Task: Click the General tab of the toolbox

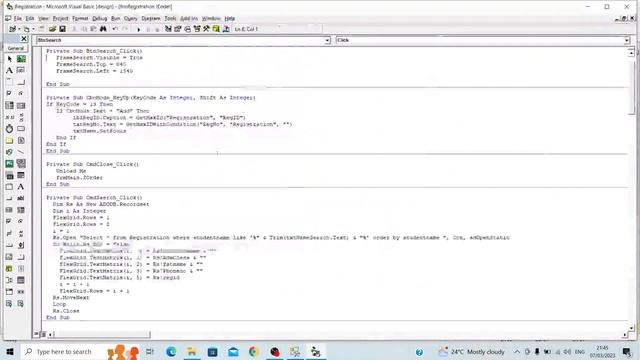Action: coord(16,48)
